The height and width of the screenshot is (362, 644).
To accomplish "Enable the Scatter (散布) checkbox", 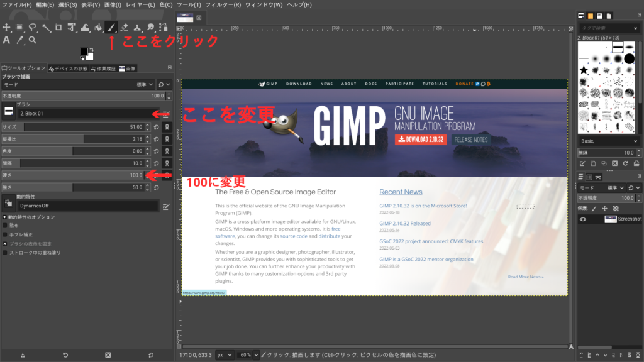I will [5, 226].
